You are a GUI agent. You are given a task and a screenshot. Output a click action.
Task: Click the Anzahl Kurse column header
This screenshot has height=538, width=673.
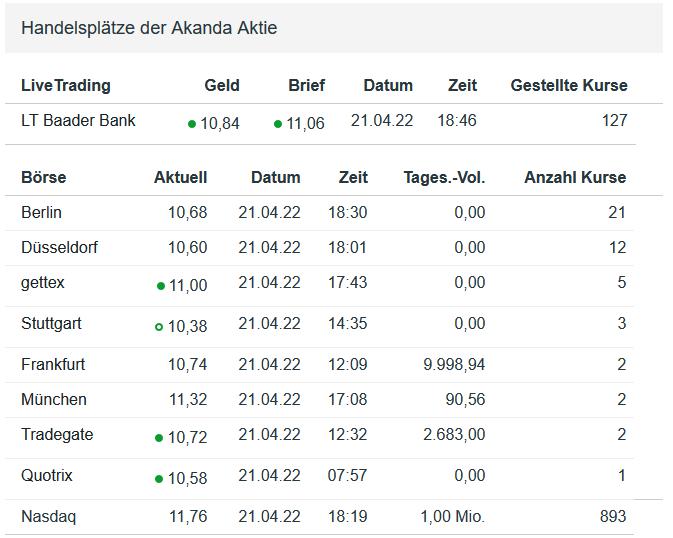click(574, 177)
